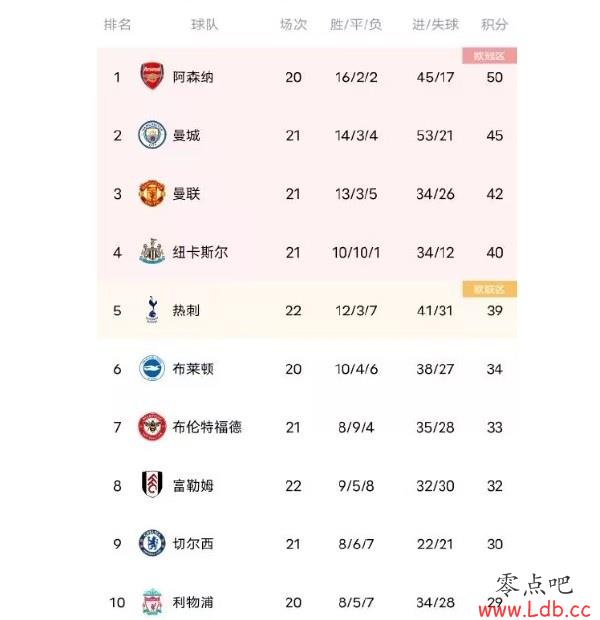Select the 进/失球 column header
600x620 pixels.
pos(435,25)
